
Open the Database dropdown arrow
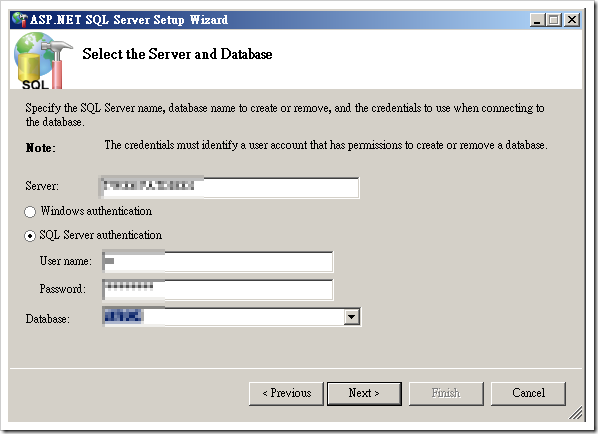point(352,317)
